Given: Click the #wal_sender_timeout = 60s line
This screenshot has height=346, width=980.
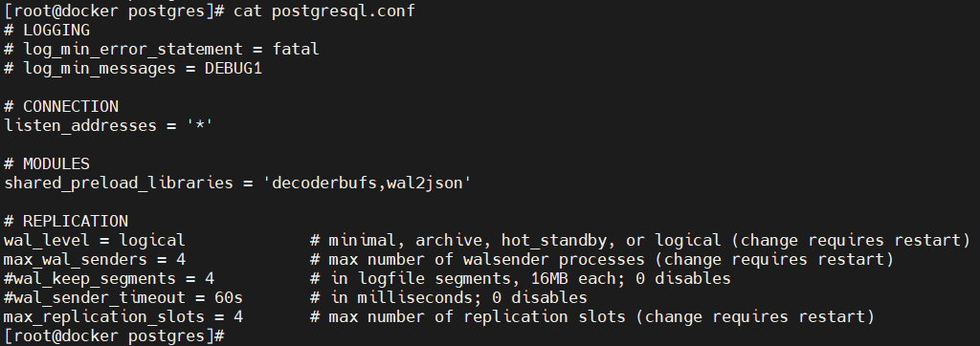Looking at the screenshot, I should pos(123,297).
